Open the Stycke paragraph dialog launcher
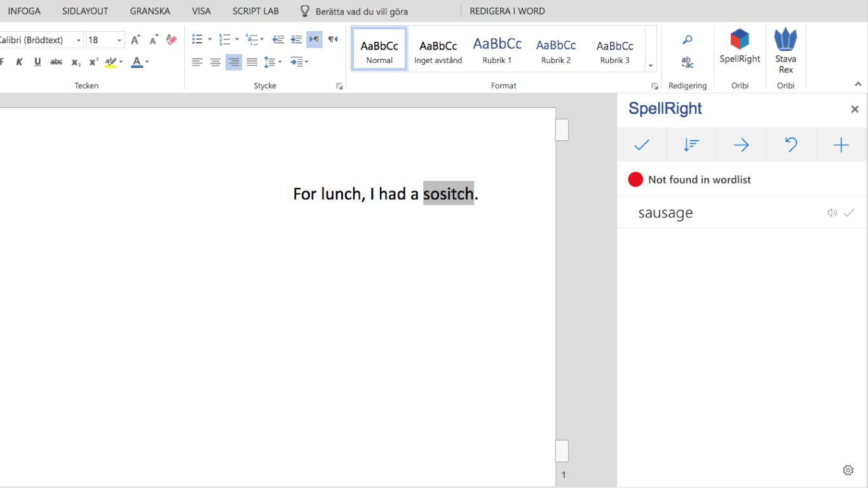The height and width of the screenshot is (488, 868). pyautogui.click(x=339, y=86)
